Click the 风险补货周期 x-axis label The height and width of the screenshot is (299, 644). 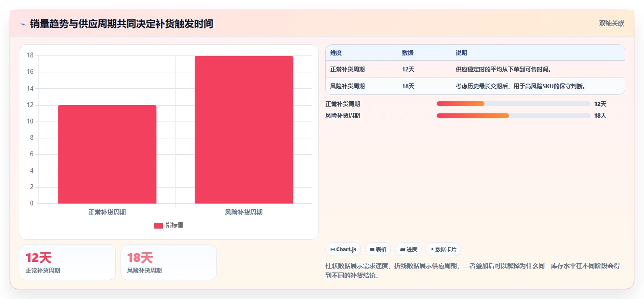(244, 212)
